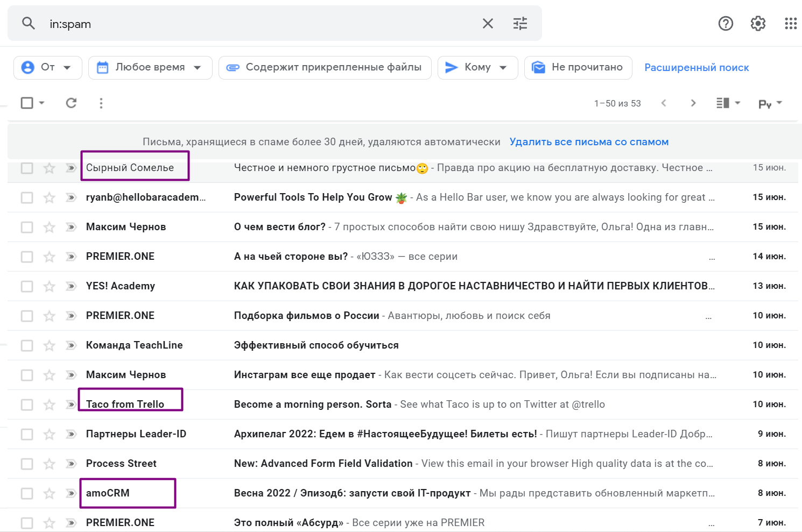Open 'О чем вести блог?' email

[279, 227]
